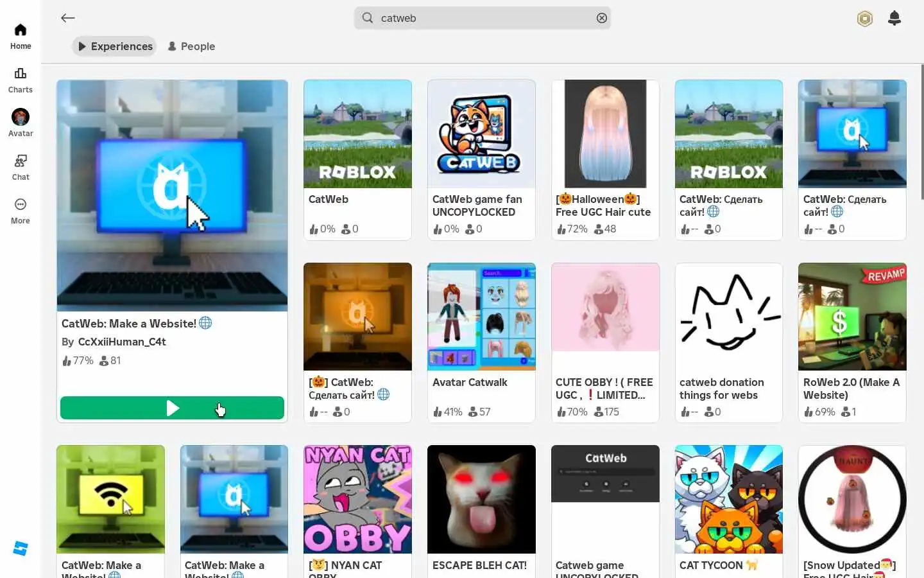
Task: Click the 'RoWeb 2.0 (Make A Website)' title
Action: click(851, 389)
